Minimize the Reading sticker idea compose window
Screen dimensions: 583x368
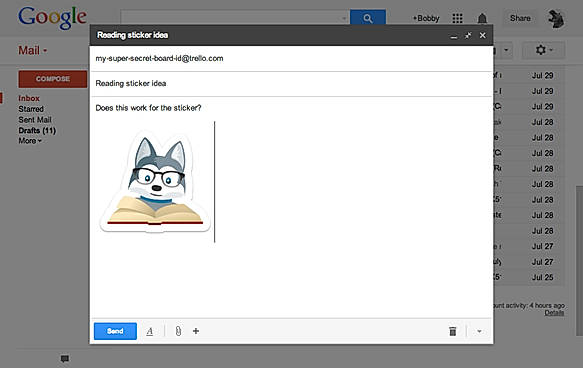(x=454, y=36)
